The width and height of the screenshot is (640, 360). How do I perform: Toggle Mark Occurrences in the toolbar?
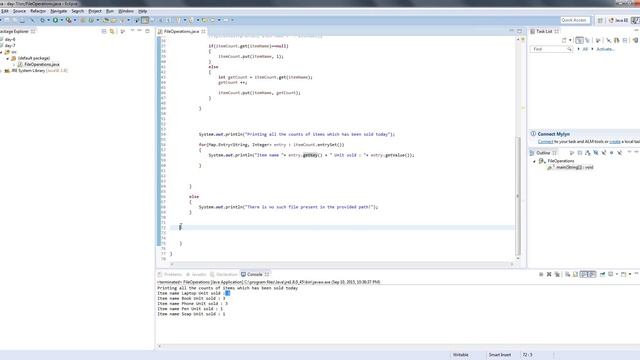pos(145,20)
